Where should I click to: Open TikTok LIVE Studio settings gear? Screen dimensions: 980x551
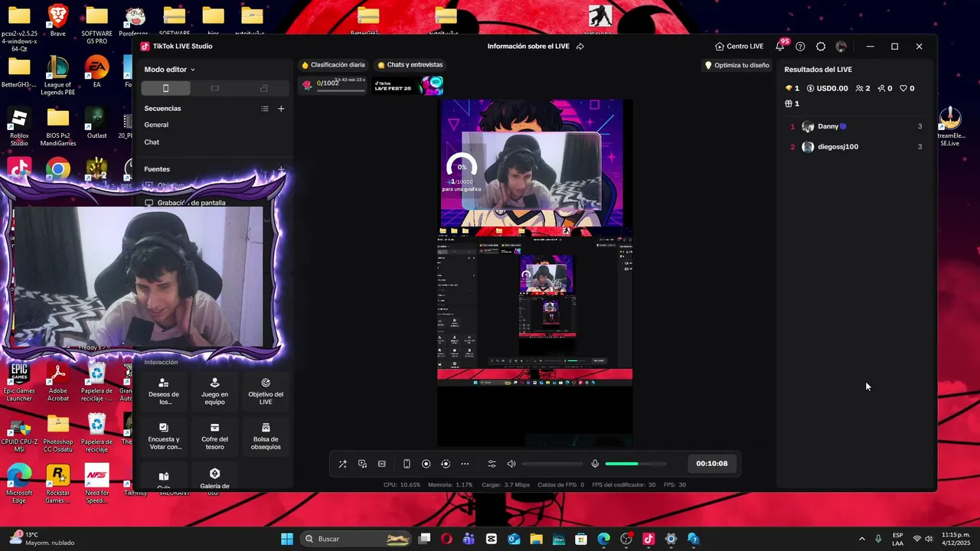coord(821,47)
